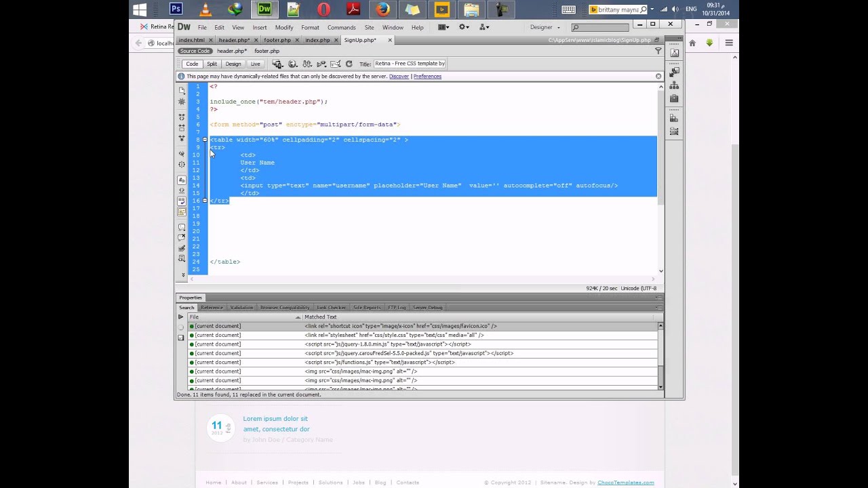This screenshot has height=488, width=868.
Task: Select favicon.ico link result row
Action: (x=423, y=326)
